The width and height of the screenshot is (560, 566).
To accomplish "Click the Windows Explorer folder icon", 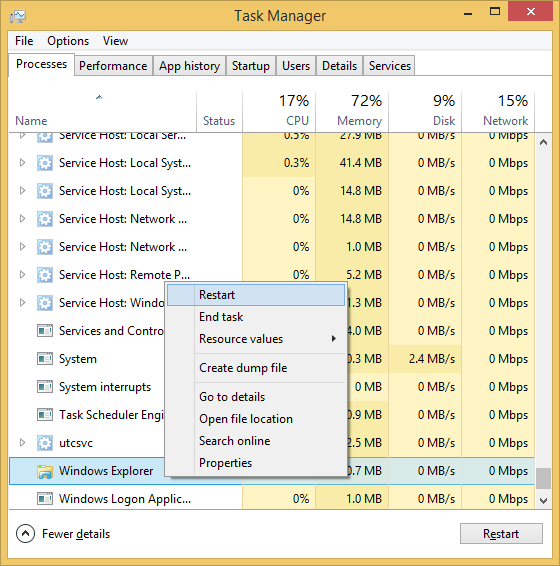I will click(x=45, y=471).
